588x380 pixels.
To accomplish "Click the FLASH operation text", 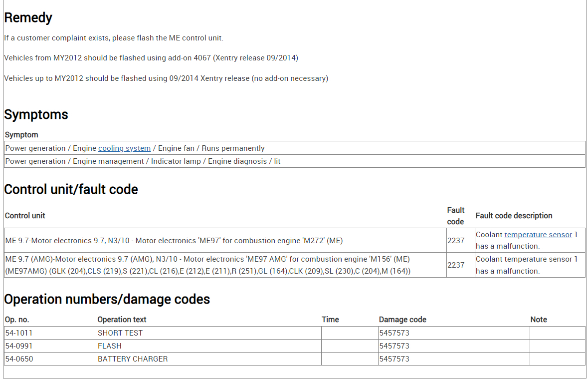I will coord(110,346).
